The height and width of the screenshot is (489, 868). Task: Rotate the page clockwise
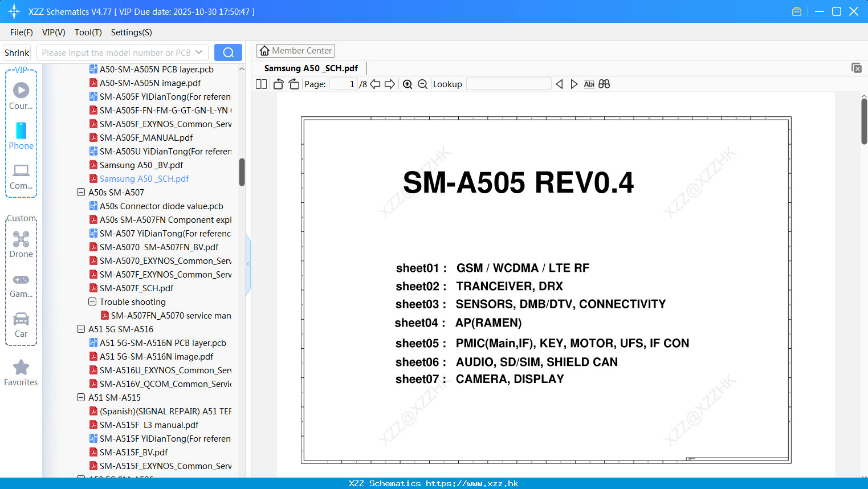(294, 84)
